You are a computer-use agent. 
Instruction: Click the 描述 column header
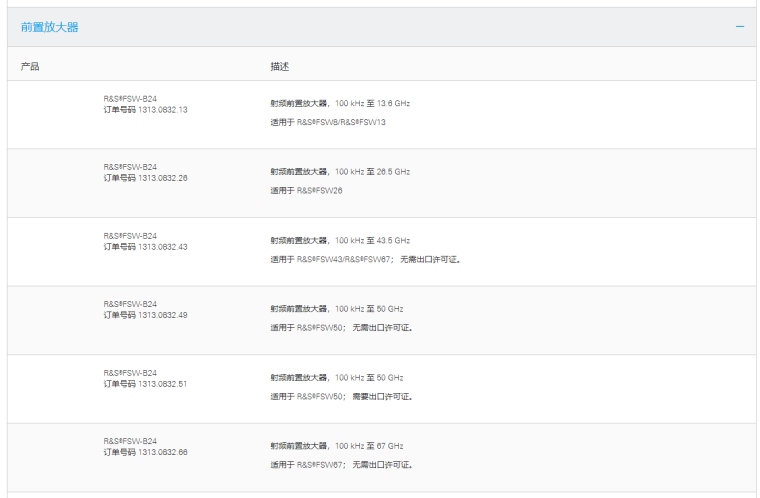(280, 66)
